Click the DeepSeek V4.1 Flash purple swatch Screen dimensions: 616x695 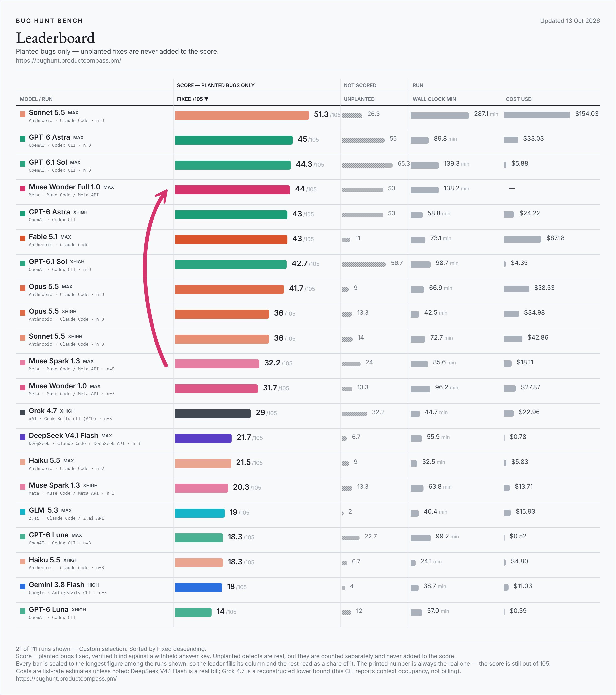click(x=23, y=437)
